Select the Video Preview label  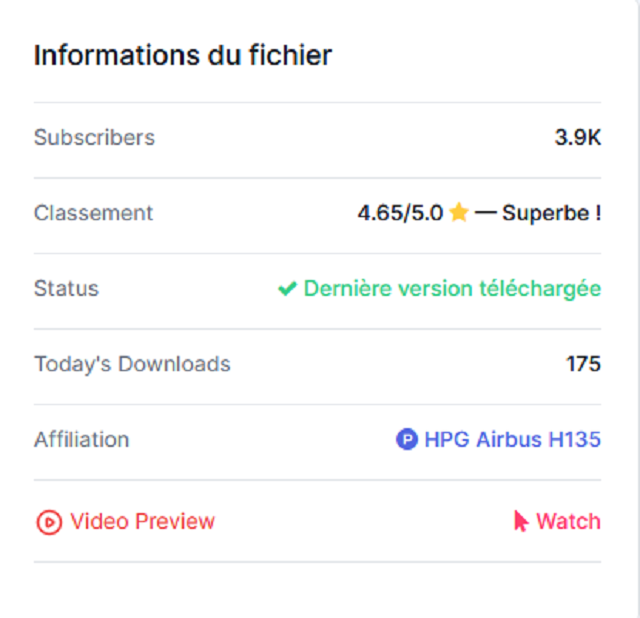pos(142,521)
